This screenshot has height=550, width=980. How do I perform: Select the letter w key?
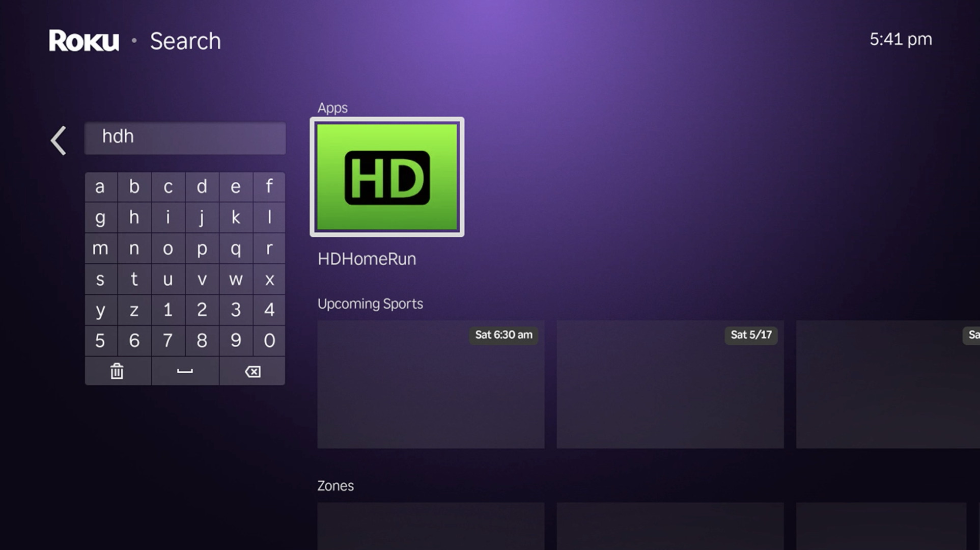(236, 279)
